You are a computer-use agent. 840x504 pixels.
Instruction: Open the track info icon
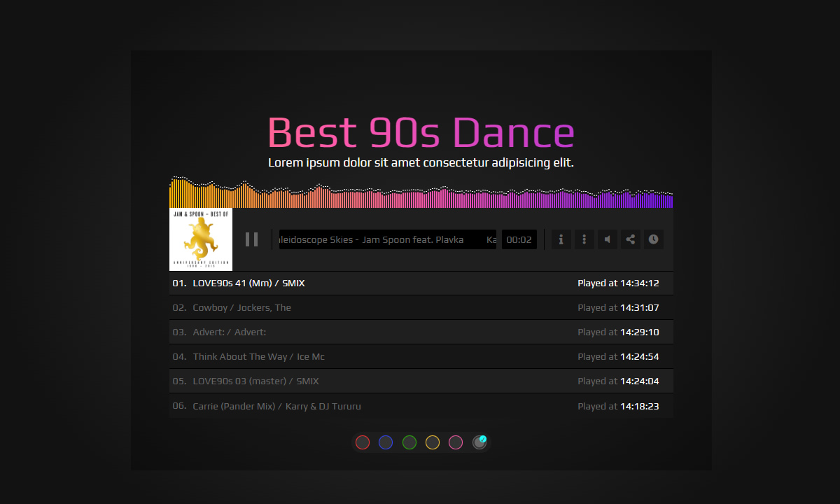561,239
